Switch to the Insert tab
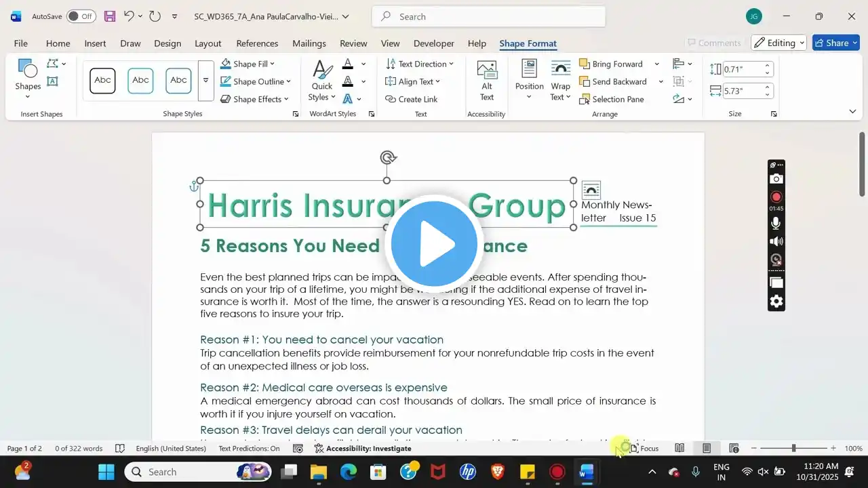This screenshot has width=868, height=488. 95,43
